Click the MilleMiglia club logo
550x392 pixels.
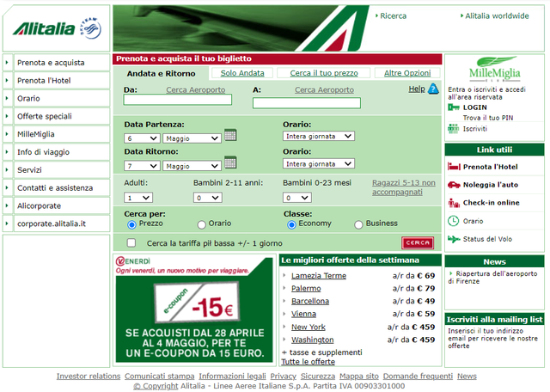point(495,69)
